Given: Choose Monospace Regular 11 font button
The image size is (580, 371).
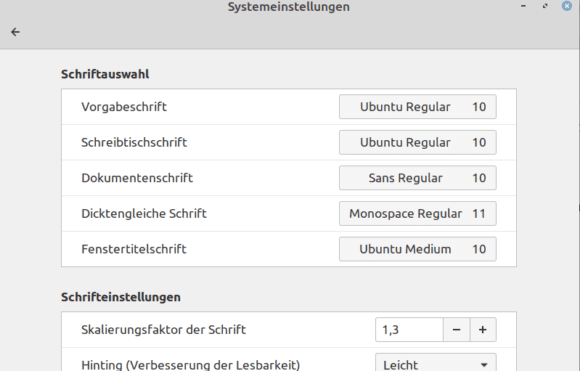Looking at the screenshot, I should point(418,213).
